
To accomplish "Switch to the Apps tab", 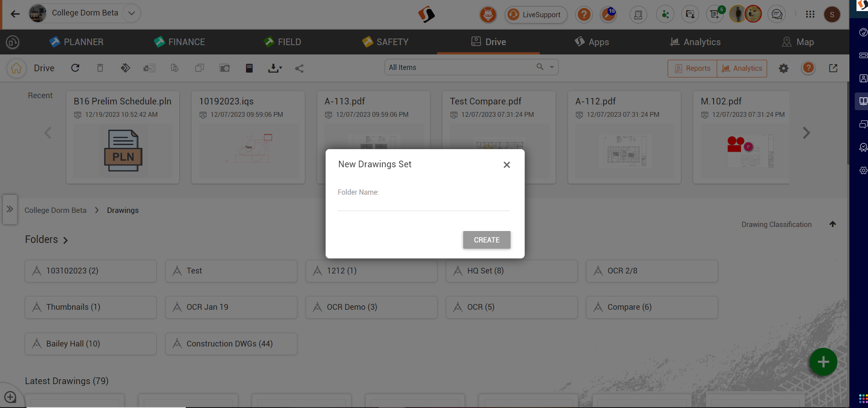I will coord(591,42).
